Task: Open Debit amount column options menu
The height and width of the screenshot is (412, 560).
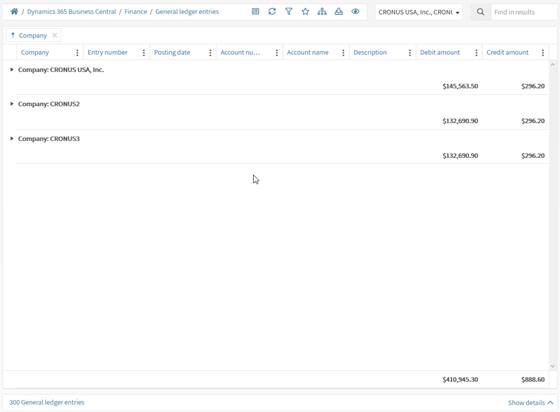Action: (476, 52)
